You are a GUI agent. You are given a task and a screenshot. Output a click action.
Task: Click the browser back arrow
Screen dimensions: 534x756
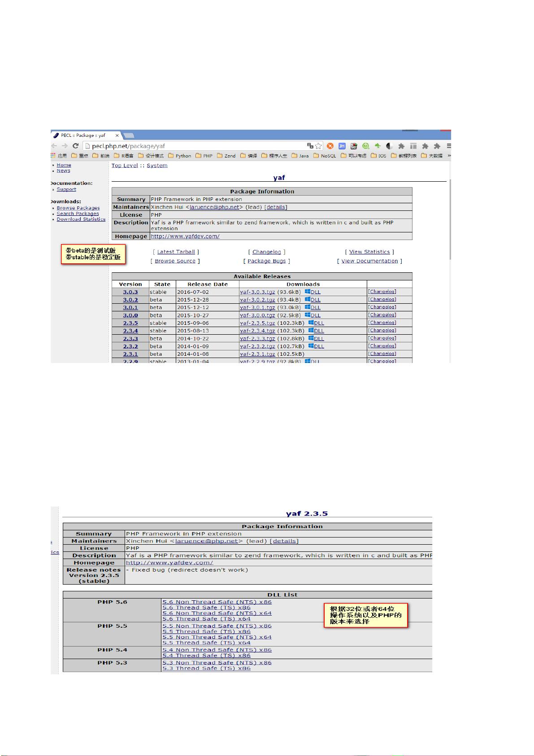[x=54, y=146]
